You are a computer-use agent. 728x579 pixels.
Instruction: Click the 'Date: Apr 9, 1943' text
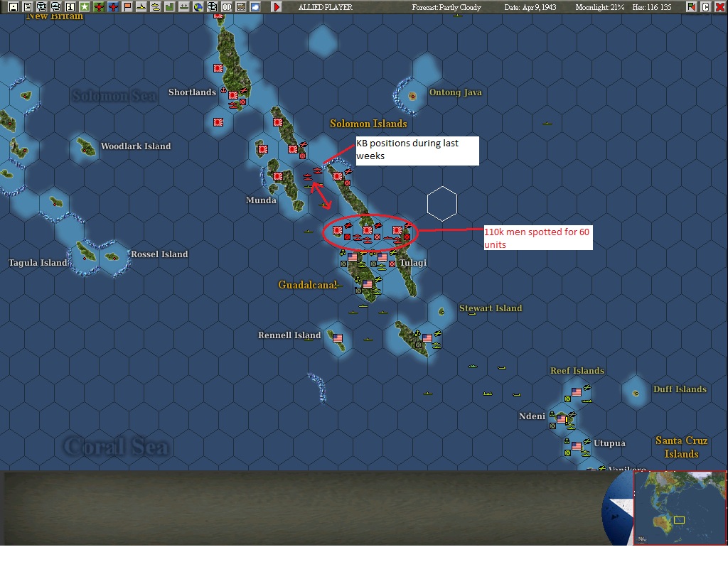click(530, 7)
